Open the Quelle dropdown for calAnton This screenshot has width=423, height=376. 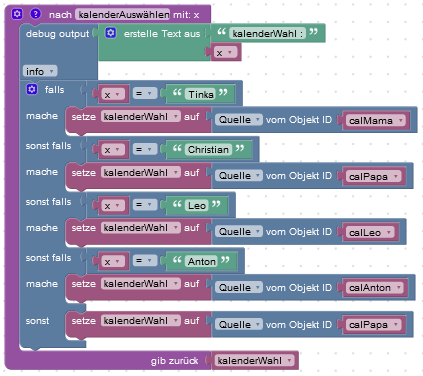[239, 288]
